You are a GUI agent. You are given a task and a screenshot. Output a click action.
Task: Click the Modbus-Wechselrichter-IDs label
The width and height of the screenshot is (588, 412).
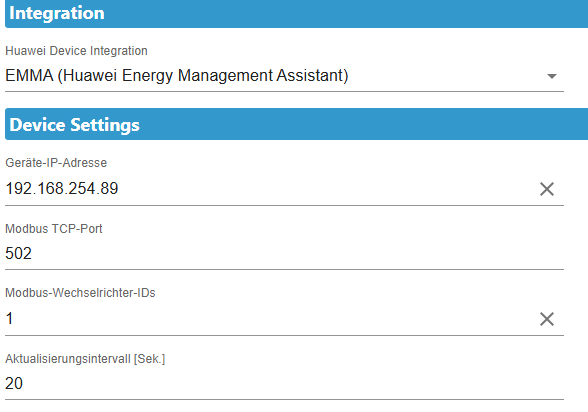(80, 293)
